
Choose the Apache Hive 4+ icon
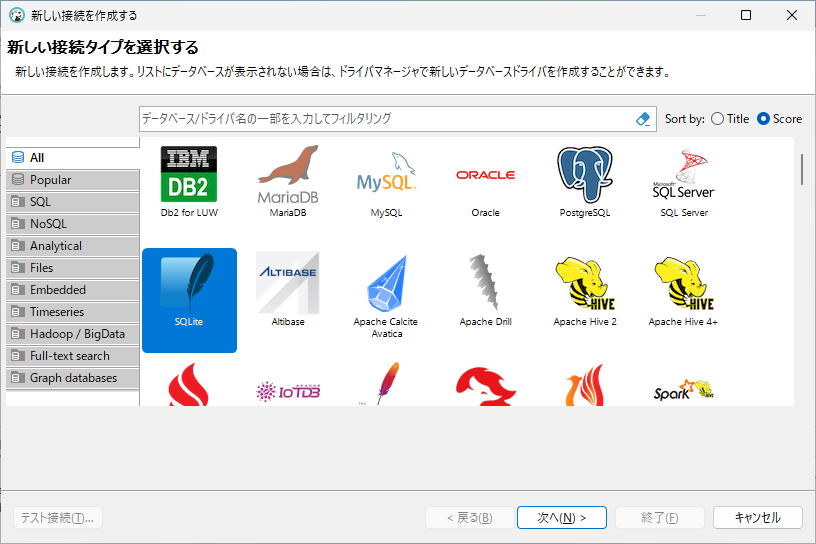(683, 283)
